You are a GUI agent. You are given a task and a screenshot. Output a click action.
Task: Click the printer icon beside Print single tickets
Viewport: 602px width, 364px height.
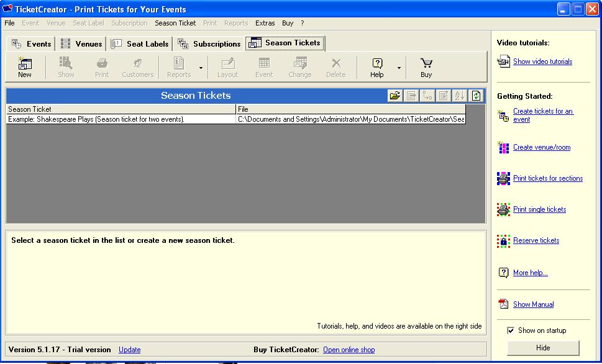pos(503,210)
